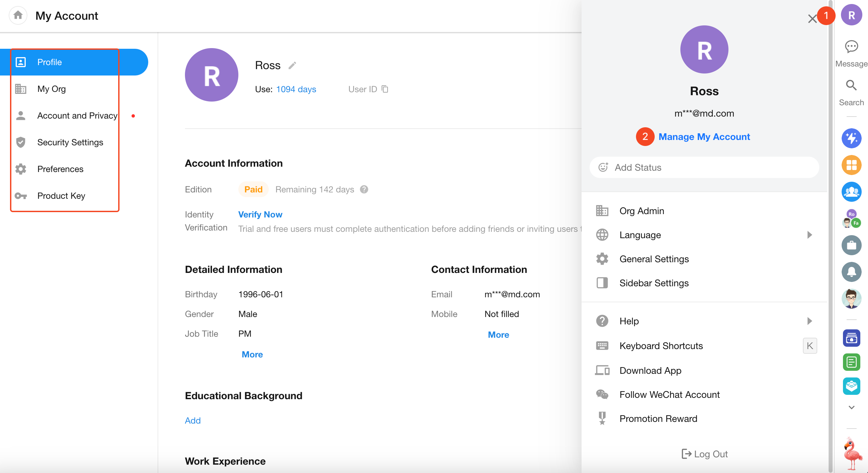Click the pencil edit icon next to Ross

coord(292,65)
